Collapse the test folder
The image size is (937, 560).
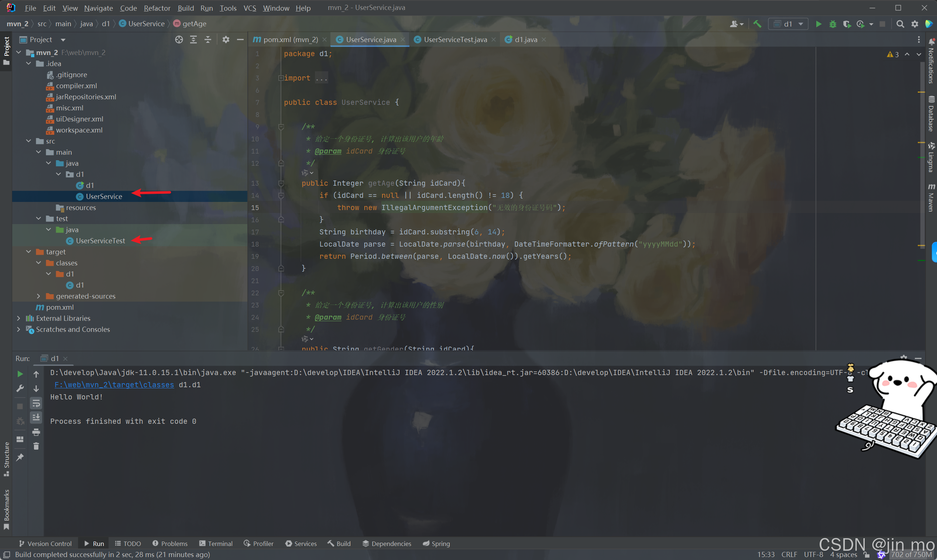38,219
